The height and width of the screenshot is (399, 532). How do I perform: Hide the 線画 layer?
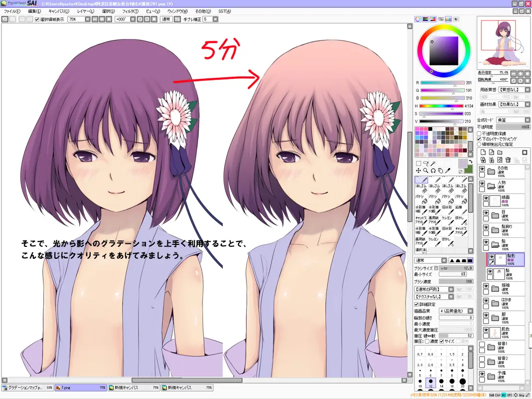tap(486, 199)
